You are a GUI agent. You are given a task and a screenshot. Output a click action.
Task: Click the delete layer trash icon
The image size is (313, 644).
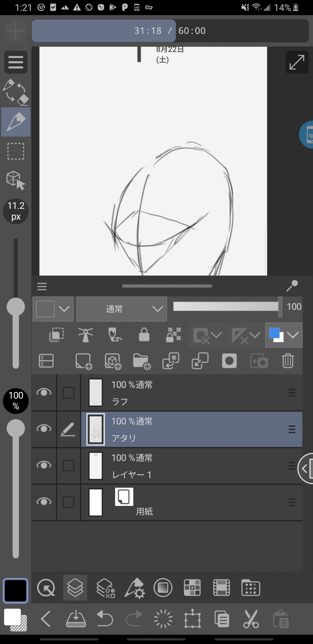pos(288,361)
